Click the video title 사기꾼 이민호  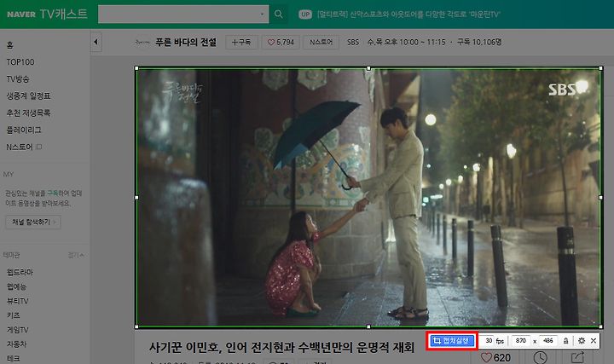point(281,347)
